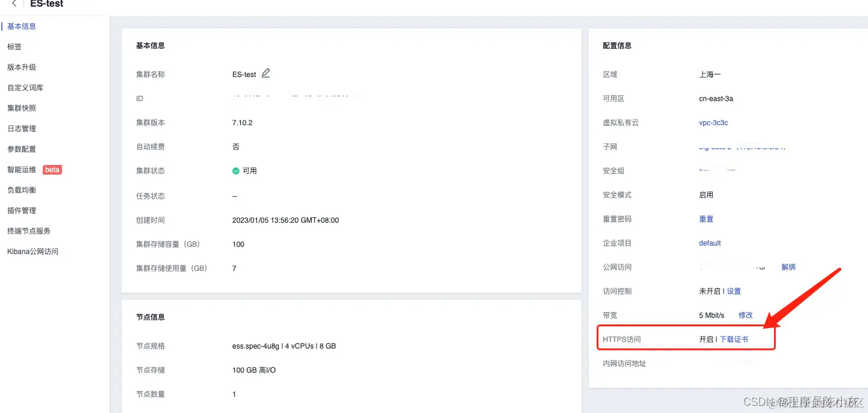The height and width of the screenshot is (413, 868).
Task: Click the back arrow next to ES-test
Action: 13,4
